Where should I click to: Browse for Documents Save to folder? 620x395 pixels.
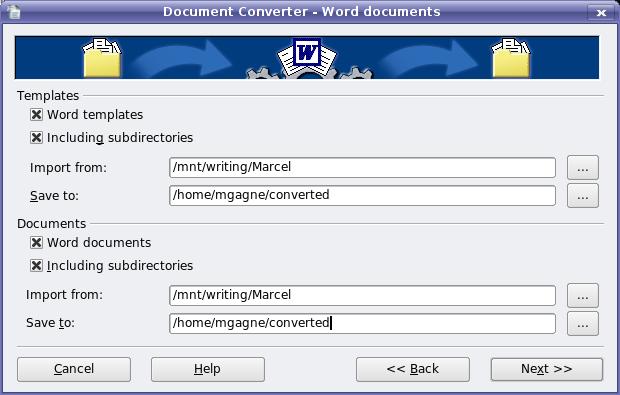[583, 324]
